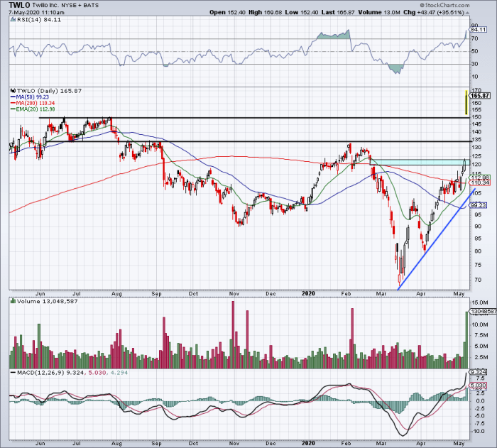This screenshot has width=497, height=448.
Task: Click the RSI 84.11 value label
Action: [x=479, y=30]
